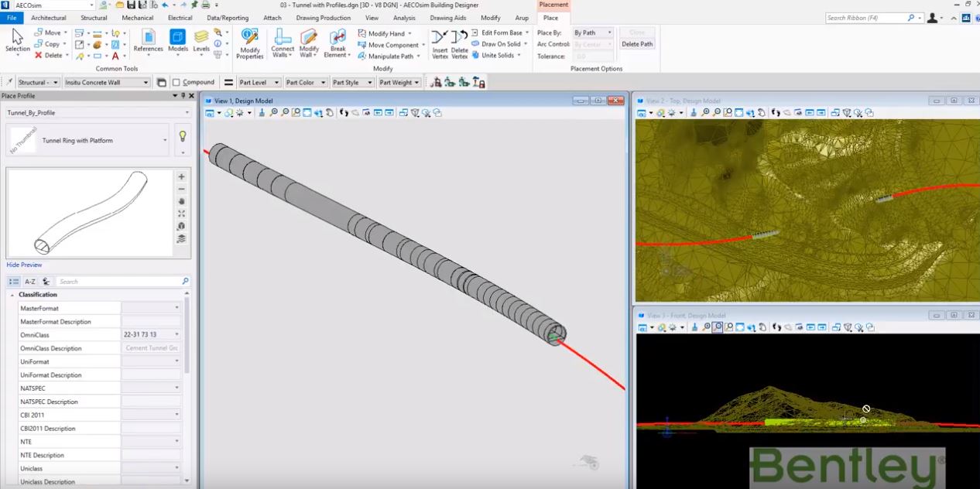Click the tunnel profile preview image

click(x=91, y=213)
